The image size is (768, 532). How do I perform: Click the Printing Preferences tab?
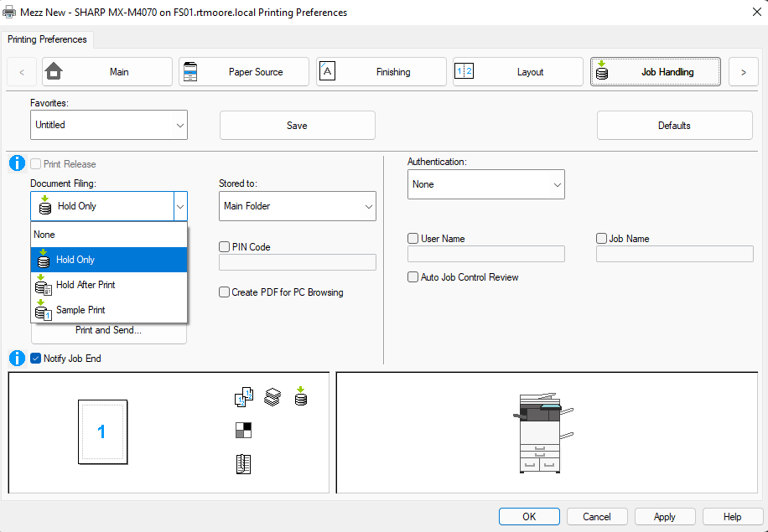point(47,39)
